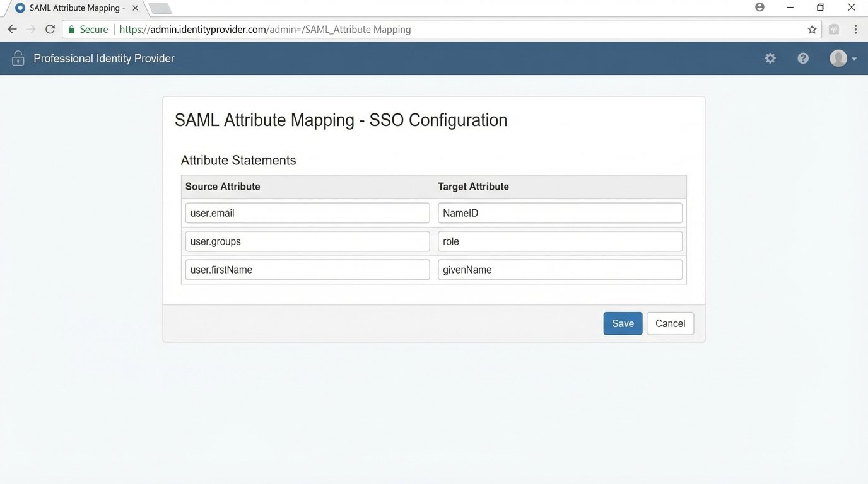Click the help question mark icon

tap(802, 58)
